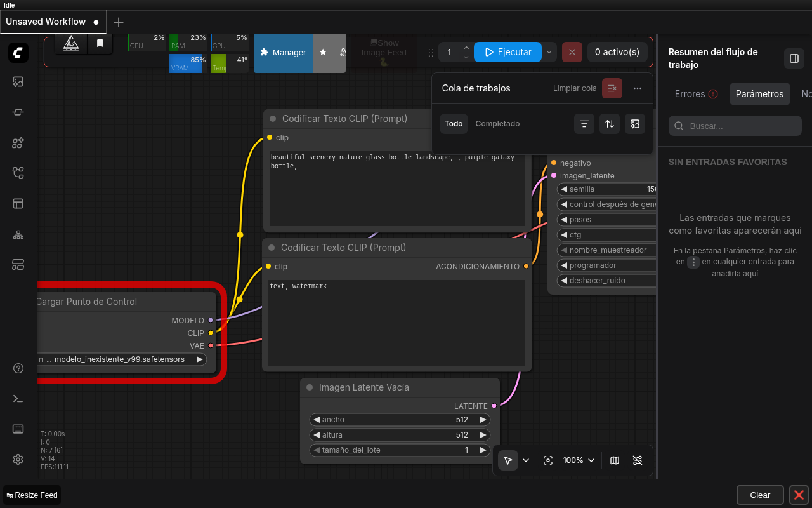The width and height of the screenshot is (812, 508).
Task: Toggle link visibility icon in canvas toolbar
Action: [638, 460]
